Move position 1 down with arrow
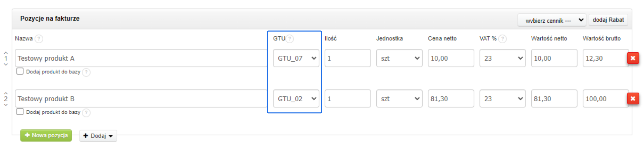The height and width of the screenshot is (151, 644). click(6, 64)
